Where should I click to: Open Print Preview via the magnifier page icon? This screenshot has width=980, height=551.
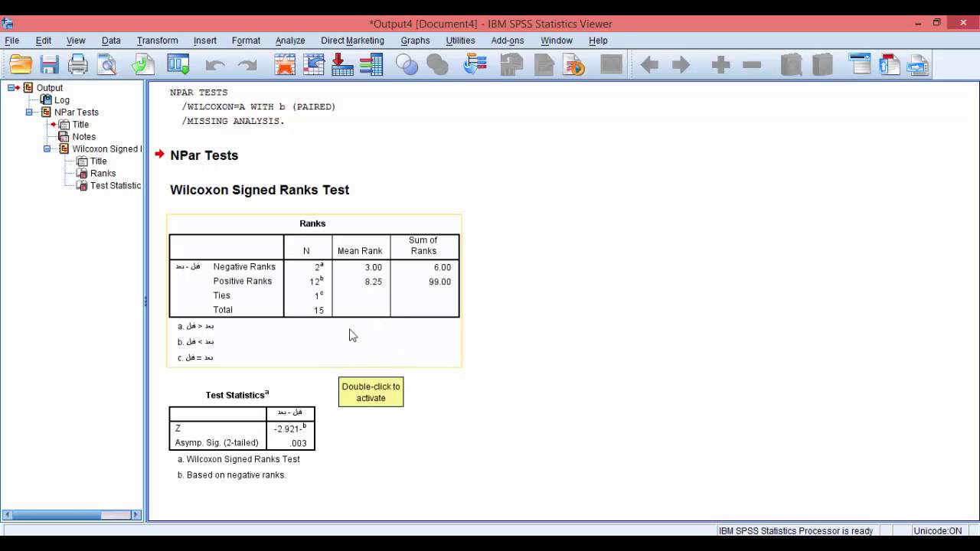(x=107, y=65)
